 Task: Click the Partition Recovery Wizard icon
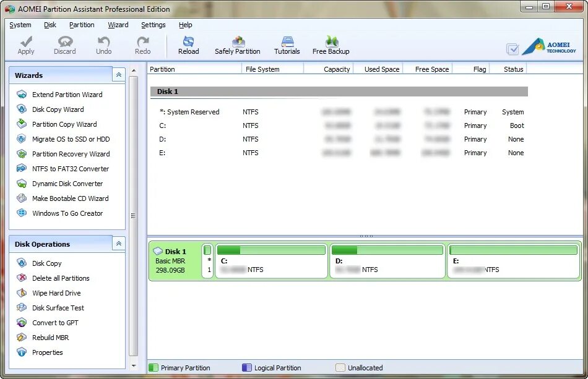pos(22,154)
